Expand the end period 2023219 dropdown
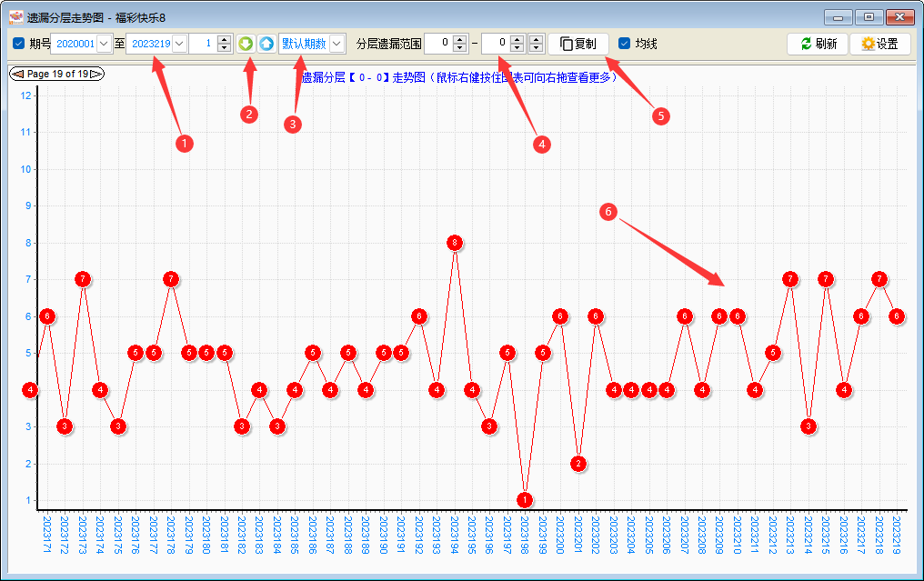Screen dimensions: 924x581 click(x=179, y=44)
